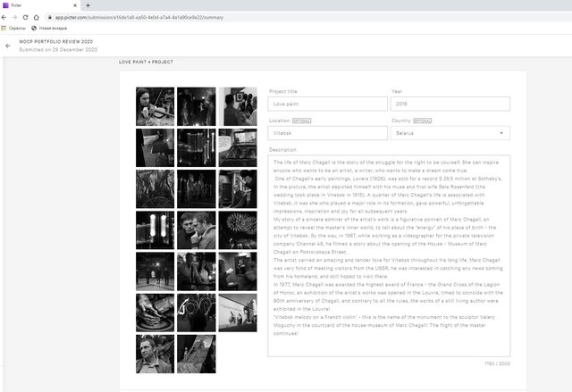Image resolution: width=572 pixels, height=392 pixels.
Task: Open the violinist girl thumbnail
Action: tap(155, 106)
